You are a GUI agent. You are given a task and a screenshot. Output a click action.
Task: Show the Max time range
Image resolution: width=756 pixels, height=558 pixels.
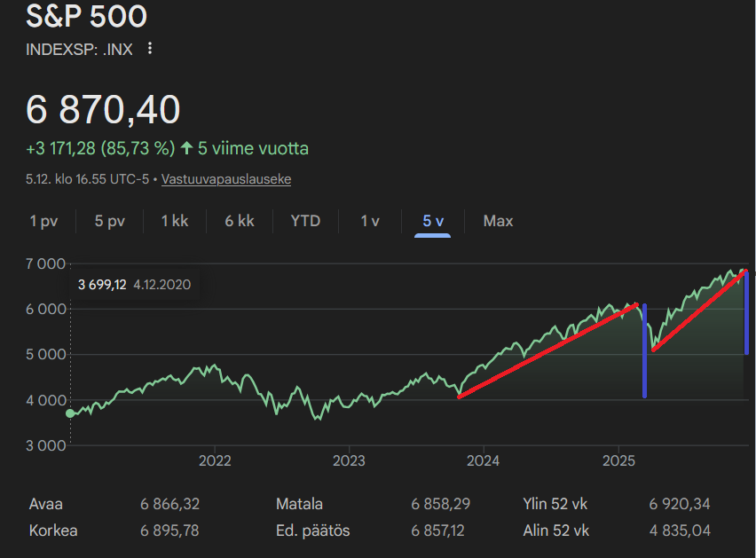[498, 221]
